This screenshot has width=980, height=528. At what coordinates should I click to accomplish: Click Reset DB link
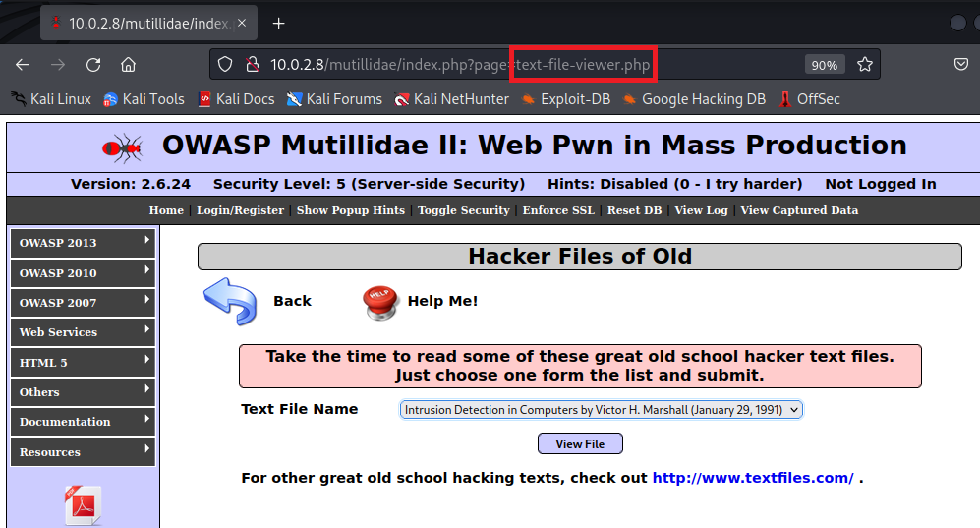[634, 210]
